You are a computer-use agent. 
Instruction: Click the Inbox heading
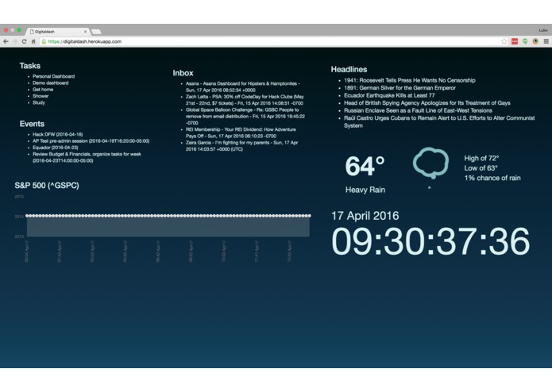(183, 73)
